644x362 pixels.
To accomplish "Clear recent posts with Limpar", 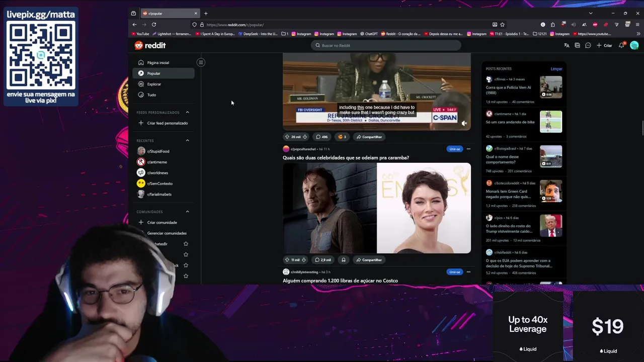I will pyautogui.click(x=556, y=69).
